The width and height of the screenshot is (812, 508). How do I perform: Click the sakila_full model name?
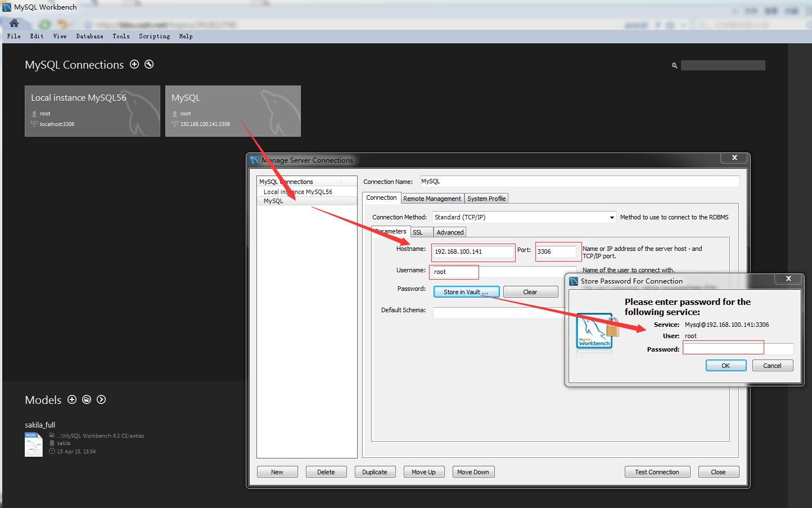(x=40, y=425)
